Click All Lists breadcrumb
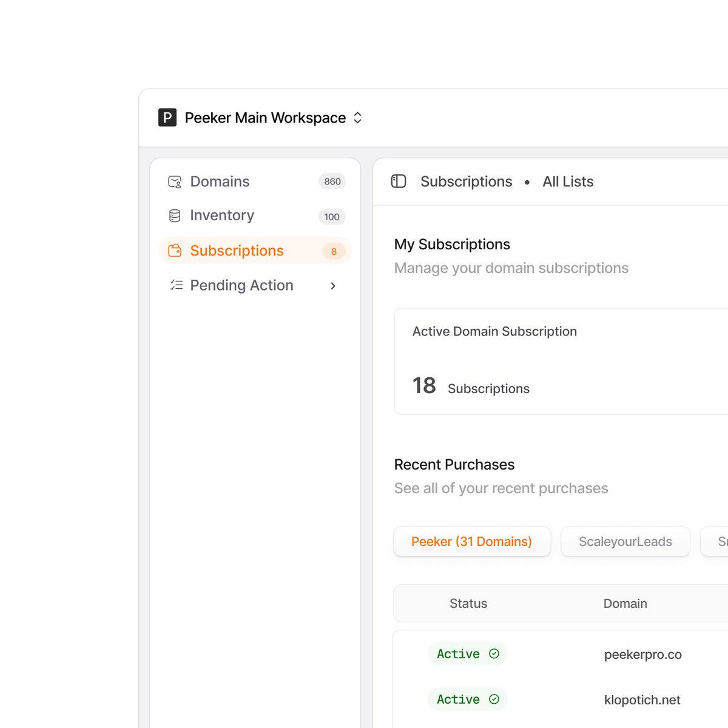 click(x=568, y=181)
